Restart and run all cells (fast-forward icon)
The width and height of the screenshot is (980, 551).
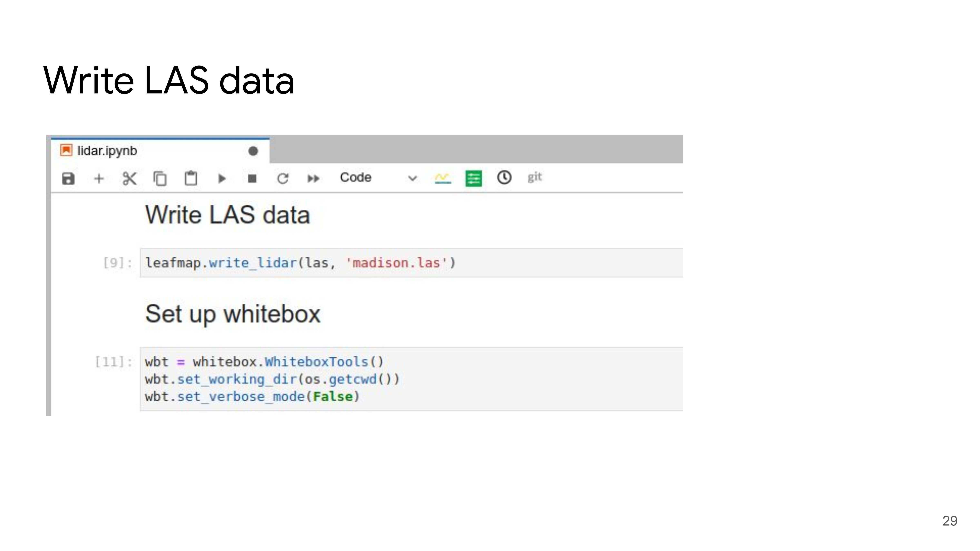coord(313,178)
